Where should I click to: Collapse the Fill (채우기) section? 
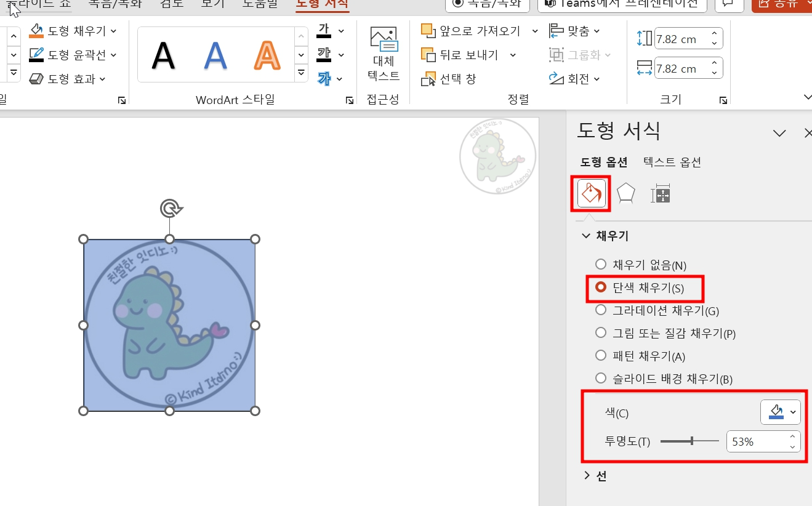point(586,236)
